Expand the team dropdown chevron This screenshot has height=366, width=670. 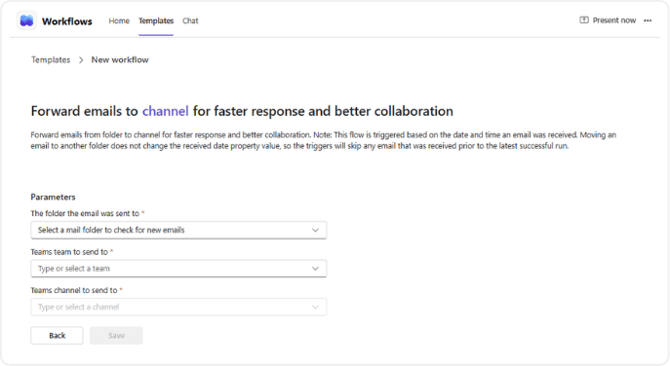point(315,269)
